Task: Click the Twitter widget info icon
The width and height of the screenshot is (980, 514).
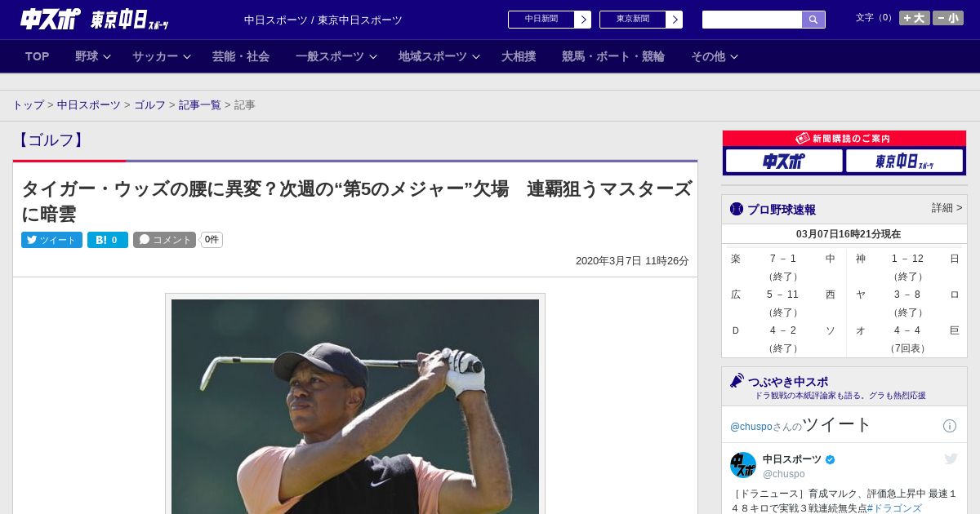Action: click(x=950, y=426)
